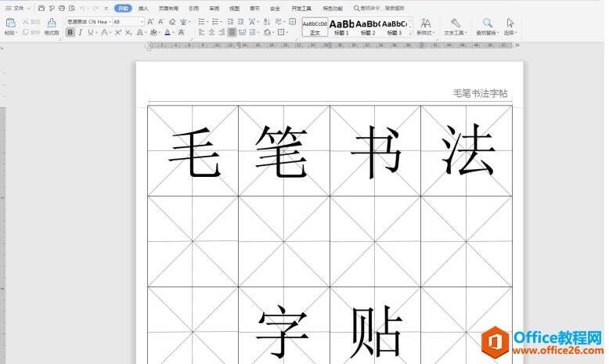Click the distributed alignment icon
Screen dimensions: 609x364
pos(243,33)
